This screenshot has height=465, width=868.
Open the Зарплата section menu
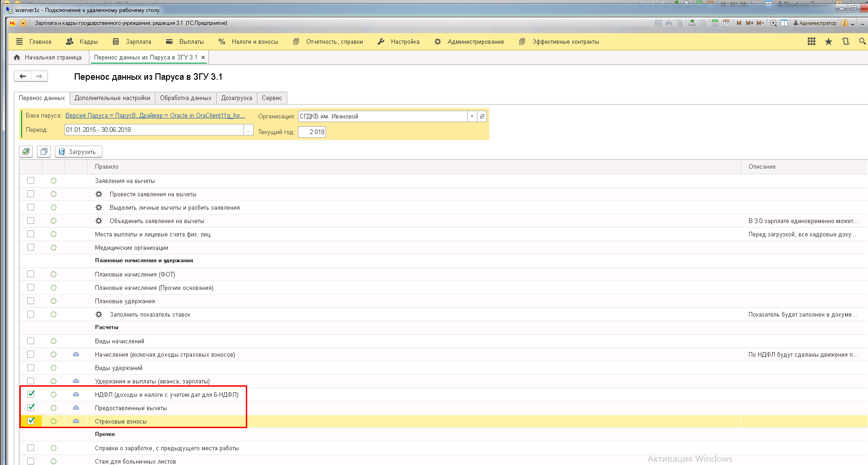click(x=132, y=41)
